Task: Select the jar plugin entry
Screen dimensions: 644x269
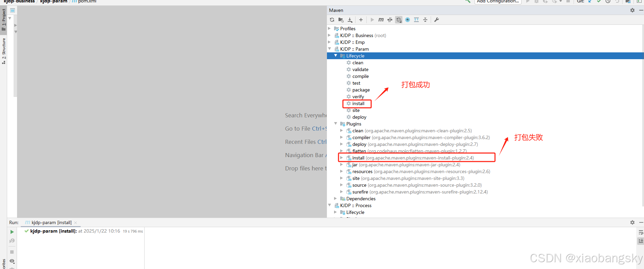Action: (403, 165)
